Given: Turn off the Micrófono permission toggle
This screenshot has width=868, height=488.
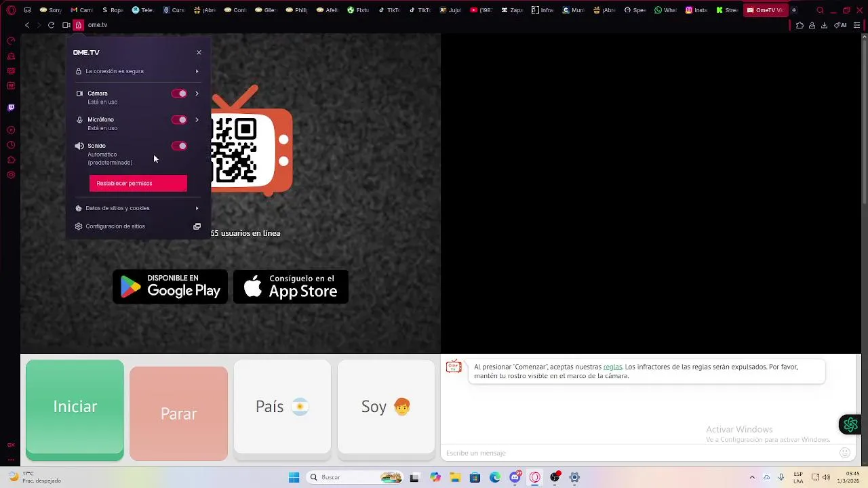Looking at the screenshot, I should (x=179, y=120).
